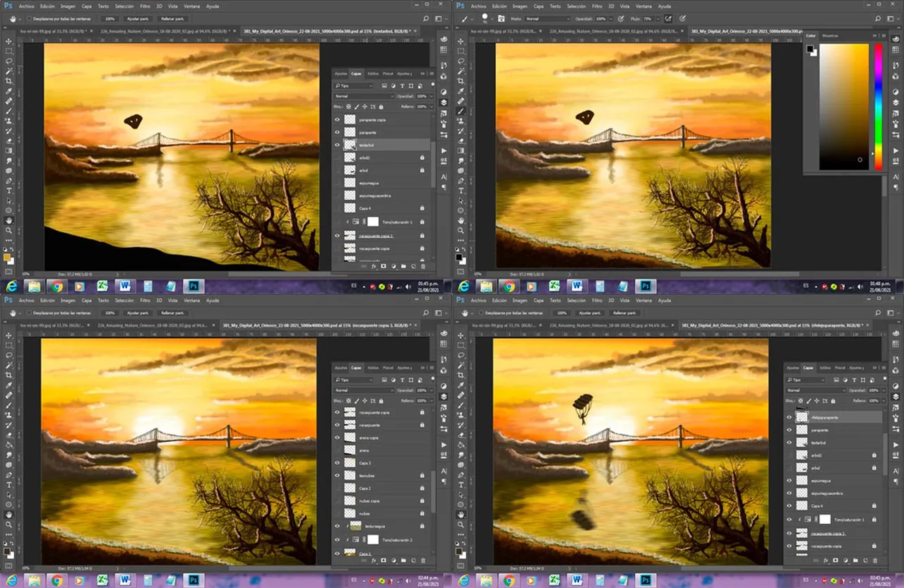Open Normal blend mode dropdown in textarbol window
904x588 pixels.
click(x=364, y=96)
